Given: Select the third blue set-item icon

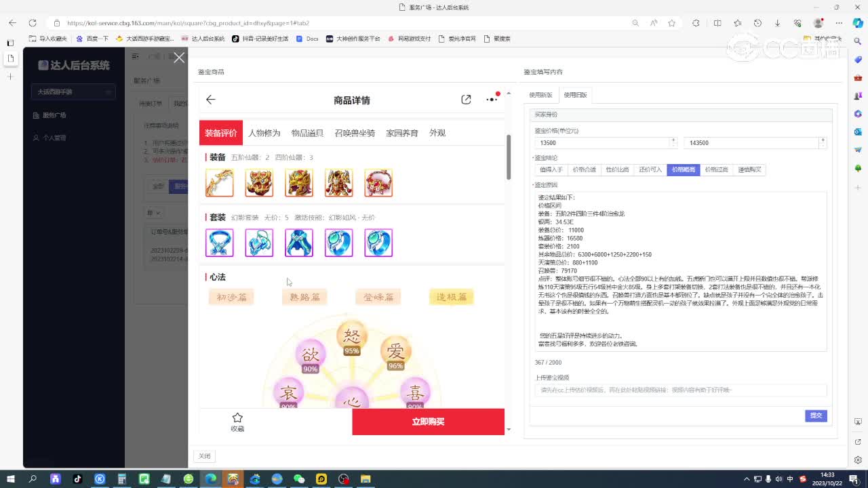Looking at the screenshot, I should click(x=299, y=243).
